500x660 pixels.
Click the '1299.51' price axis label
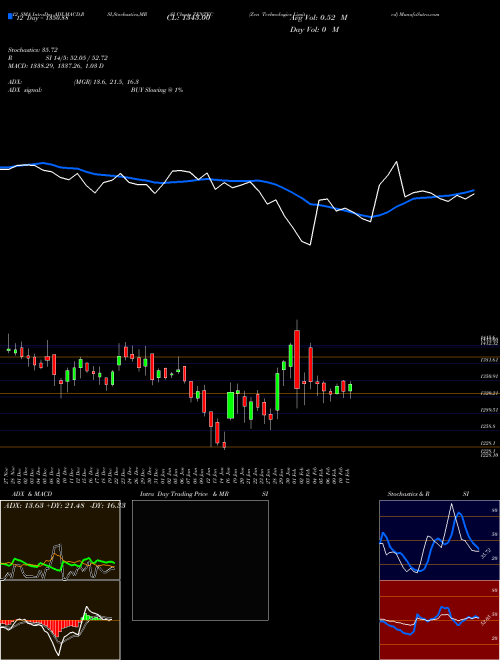point(489,410)
